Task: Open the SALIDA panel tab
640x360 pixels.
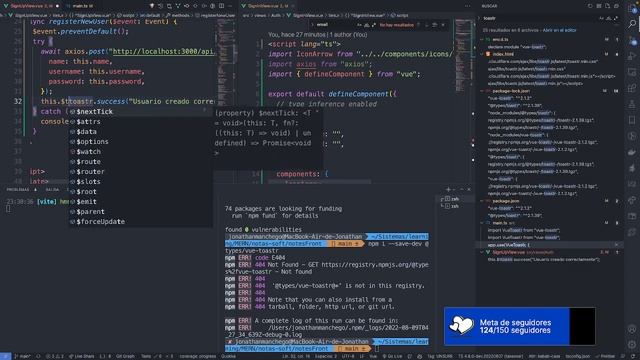Action: tap(52, 190)
